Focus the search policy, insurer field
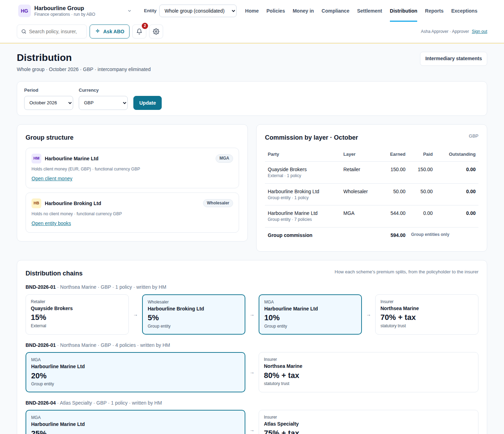Viewport: 504px width, 434px height. [52, 31]
